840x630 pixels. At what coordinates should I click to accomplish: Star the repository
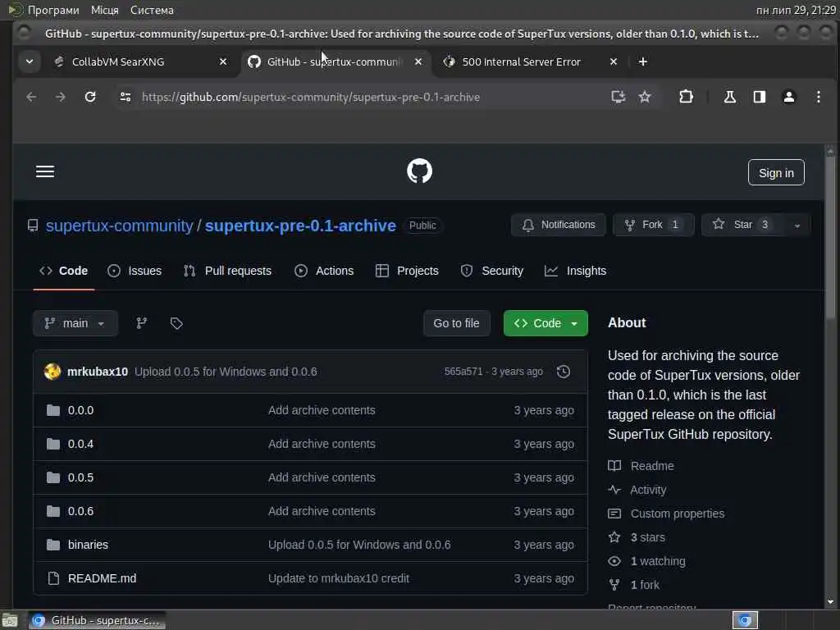743,225
